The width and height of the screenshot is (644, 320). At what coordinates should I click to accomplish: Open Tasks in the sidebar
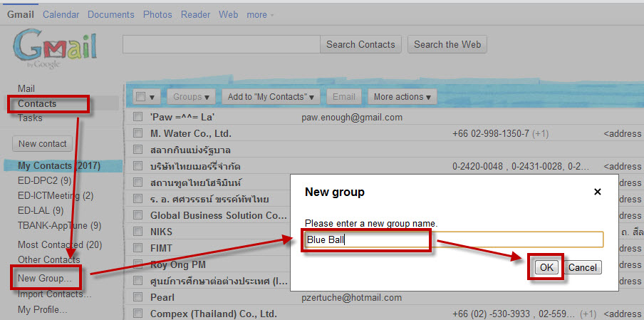pyautogui.click(x=30, y=118)
